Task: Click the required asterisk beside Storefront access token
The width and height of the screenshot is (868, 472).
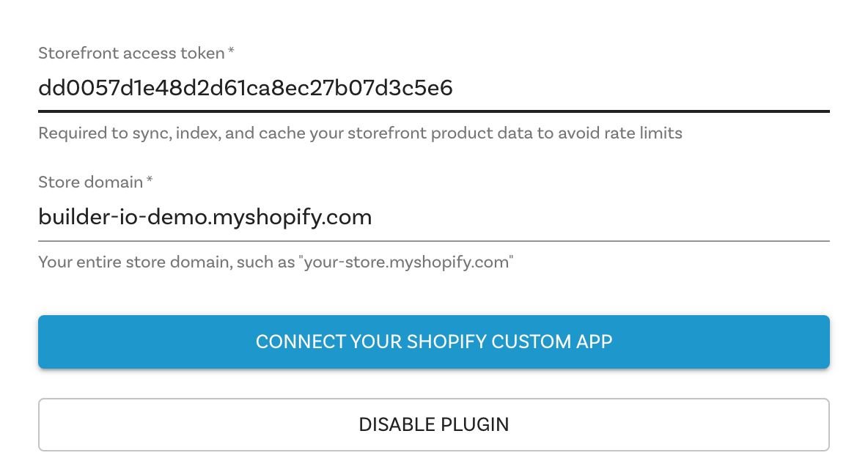Action: point(231,52)
